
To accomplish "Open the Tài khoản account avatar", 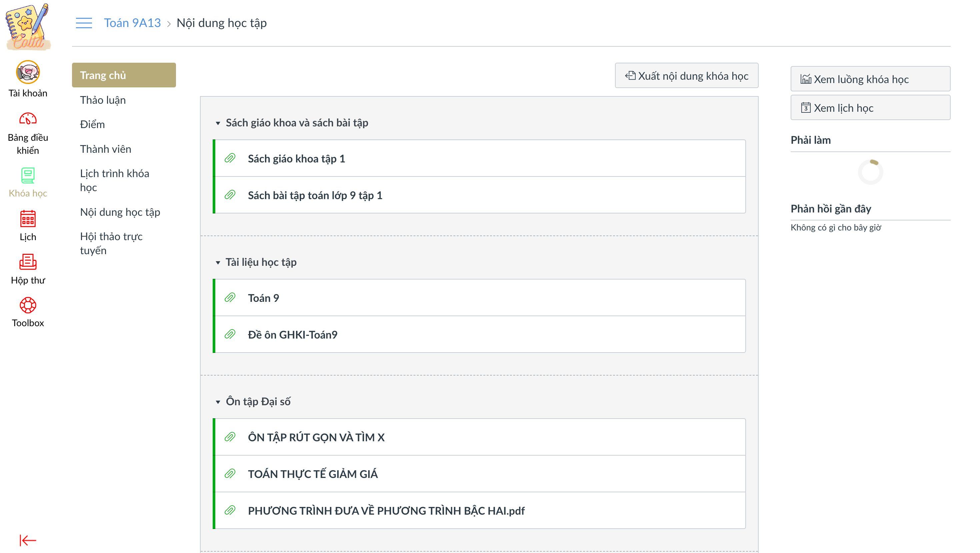I will tap(28, 72).
